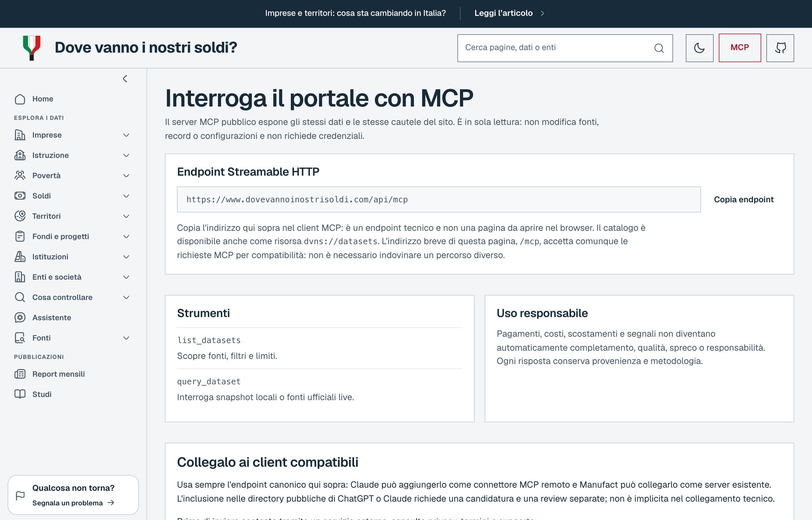Open the GitHub repository icon
The width and height of the screenshot is (812, 520).
click(780, 48)
